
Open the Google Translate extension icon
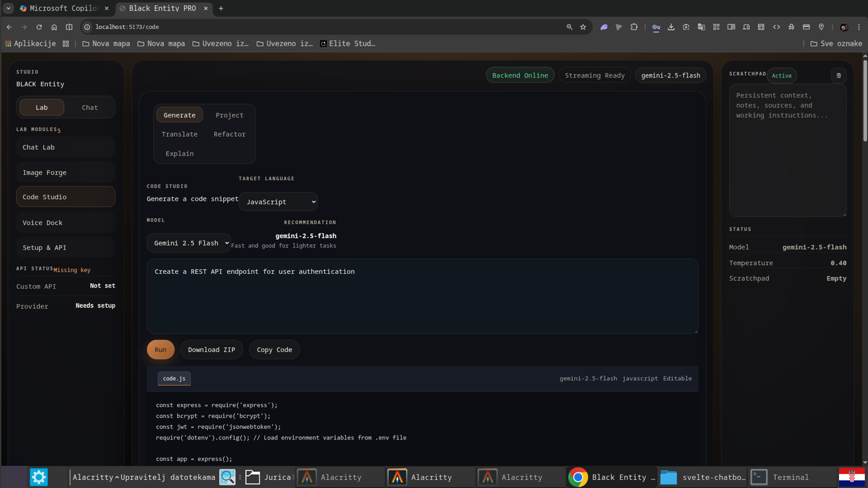coord(701,27)
